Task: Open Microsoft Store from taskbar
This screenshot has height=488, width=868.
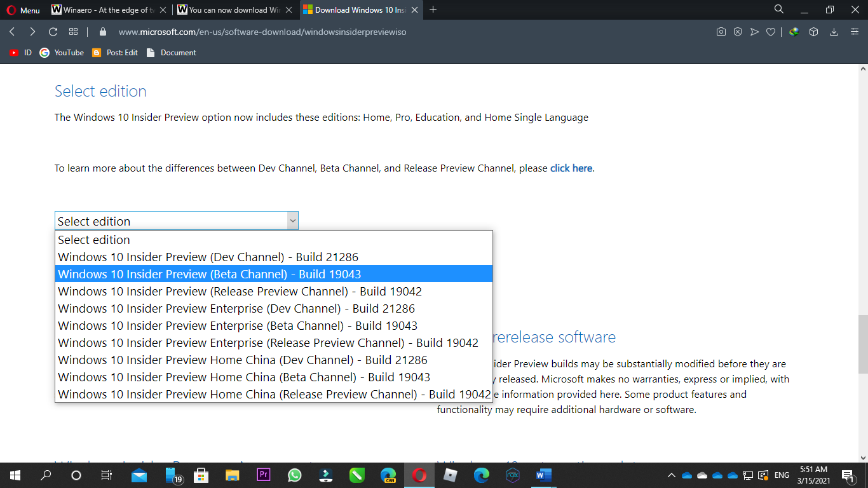Action: [201, 475]
